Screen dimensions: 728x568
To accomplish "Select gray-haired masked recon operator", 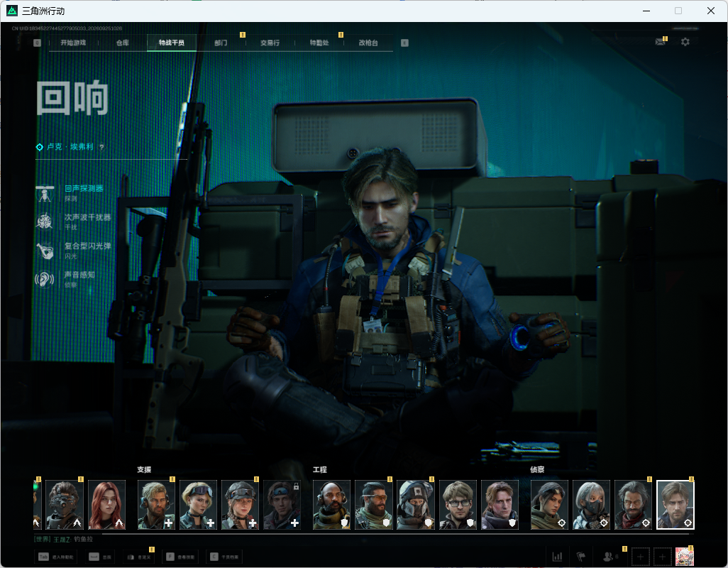I will click(x=591, y=505).
